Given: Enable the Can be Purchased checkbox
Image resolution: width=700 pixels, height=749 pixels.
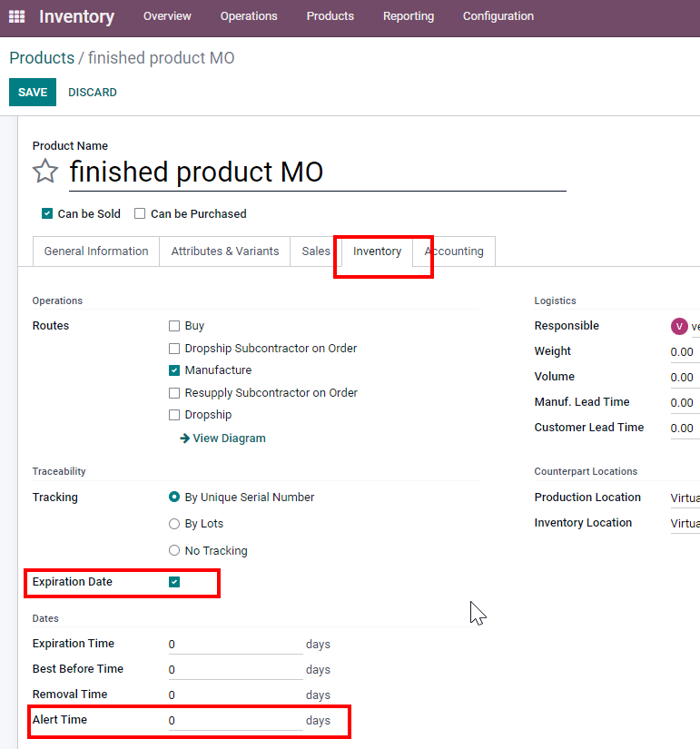Looking at the screenshot, I should pos(140,213).
